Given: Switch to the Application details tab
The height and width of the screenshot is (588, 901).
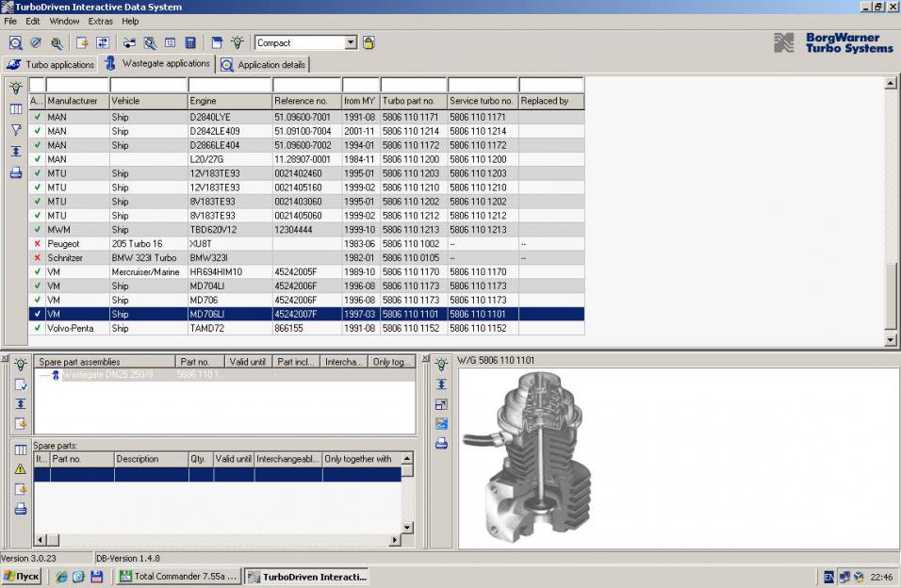Looking at the screenshot, I should pyautogui.click(x=264, y=64).
